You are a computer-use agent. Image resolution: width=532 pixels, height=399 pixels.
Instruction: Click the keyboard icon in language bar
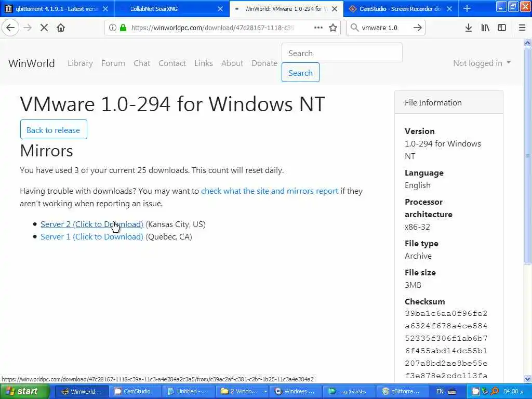click(451, 392)
